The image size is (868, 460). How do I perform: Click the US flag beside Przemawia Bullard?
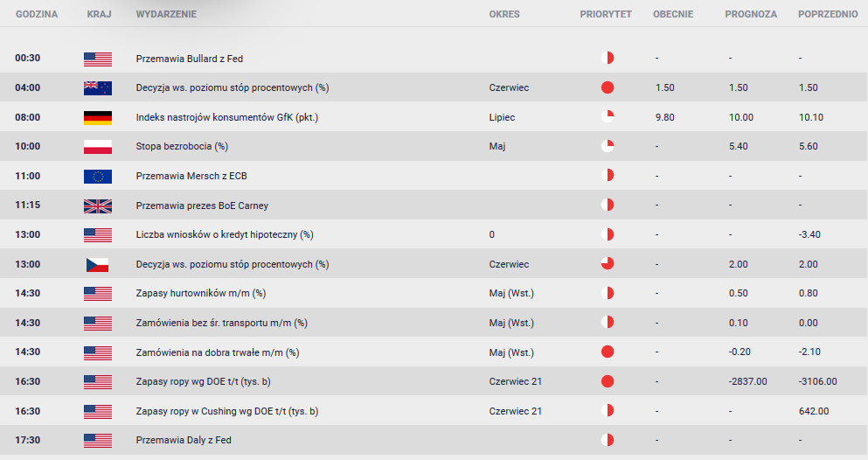[x=97, y=59]
